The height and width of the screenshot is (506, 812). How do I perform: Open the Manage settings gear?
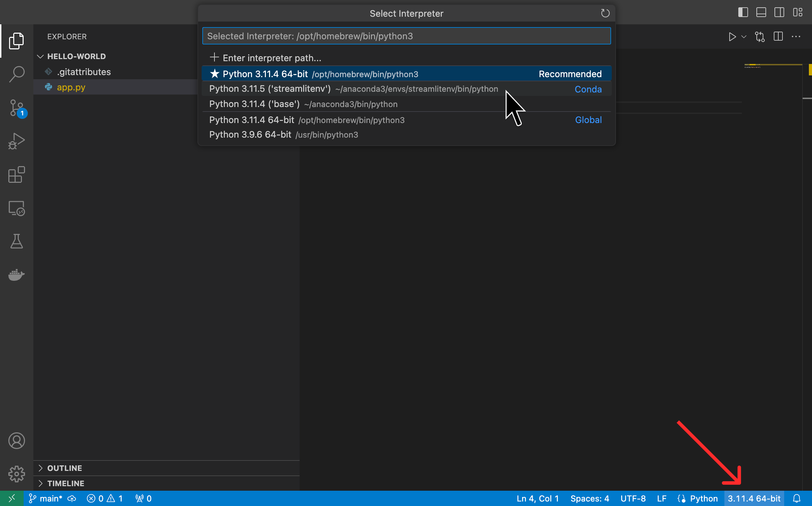pos(16,474)
